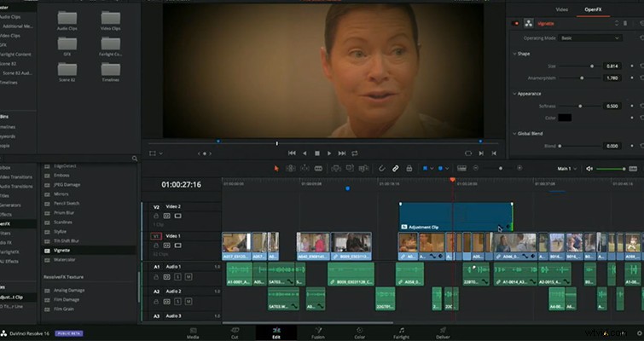Click the Anamorphism value field 1.780
The height and width of the screenshot is (341, 644).
coord(612,78)
